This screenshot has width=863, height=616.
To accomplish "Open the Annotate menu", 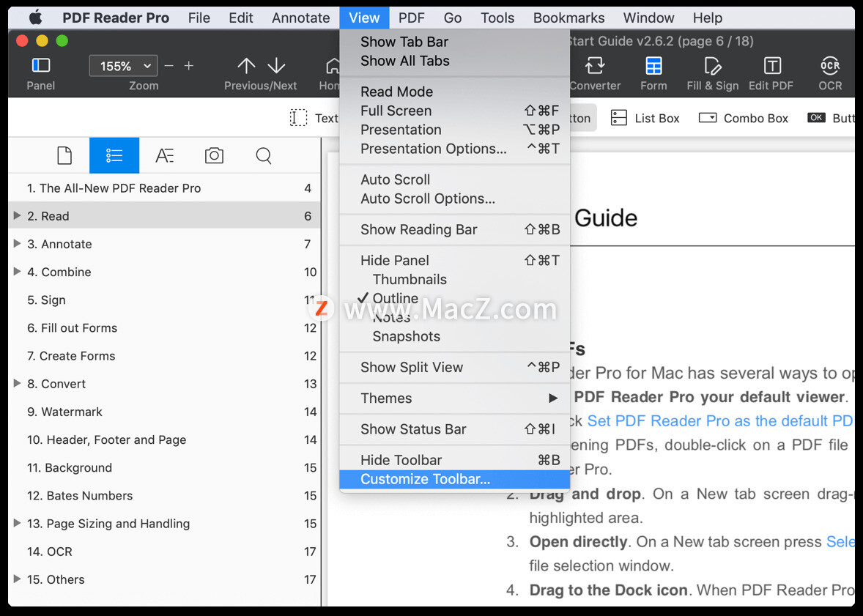I will point(300,18).
